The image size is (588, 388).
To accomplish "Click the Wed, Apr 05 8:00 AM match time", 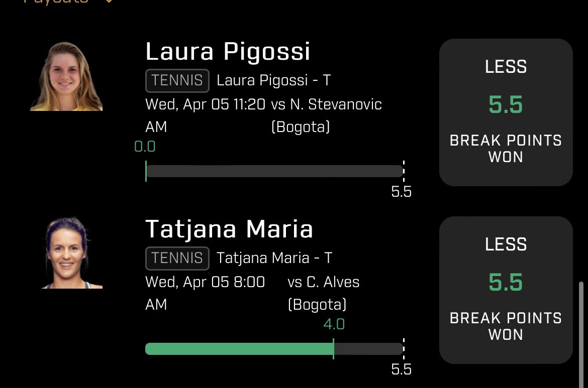I will pos(205,293).
